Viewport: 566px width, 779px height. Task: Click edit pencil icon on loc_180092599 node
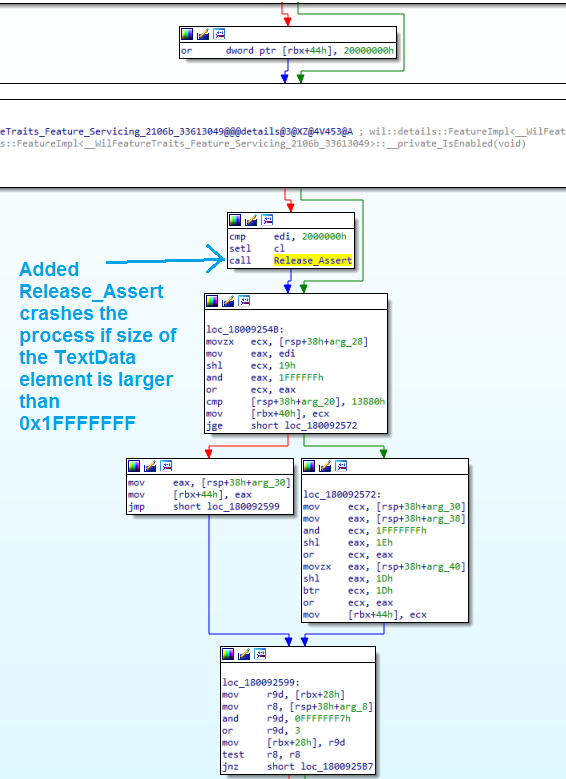point(244,654)
